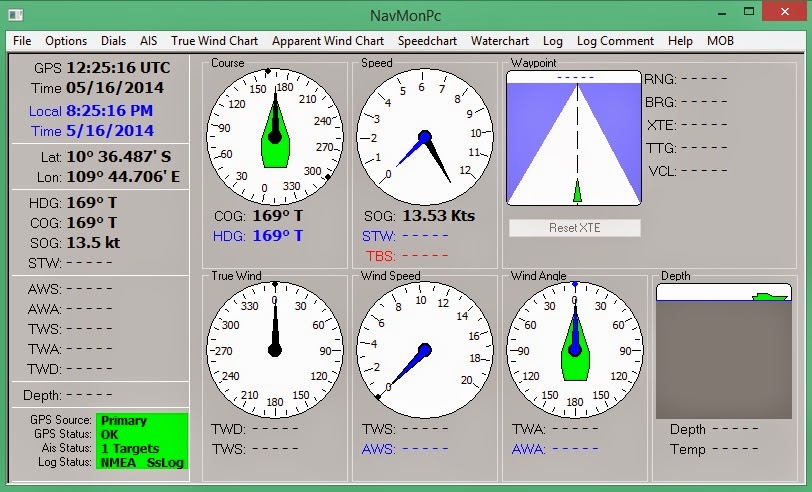Click the Speed gauge dial
The width and height of the screenshot is (812, 492).
425,137
